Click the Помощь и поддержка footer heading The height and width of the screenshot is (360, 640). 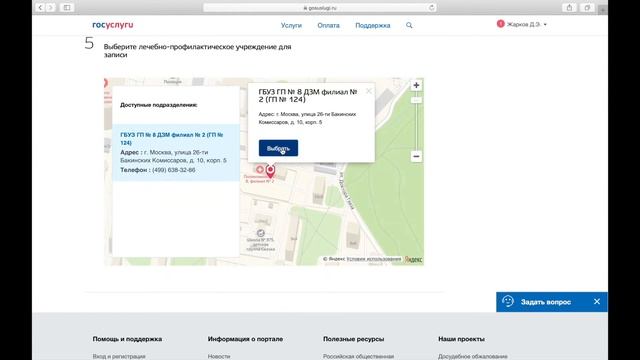[127, 339]
